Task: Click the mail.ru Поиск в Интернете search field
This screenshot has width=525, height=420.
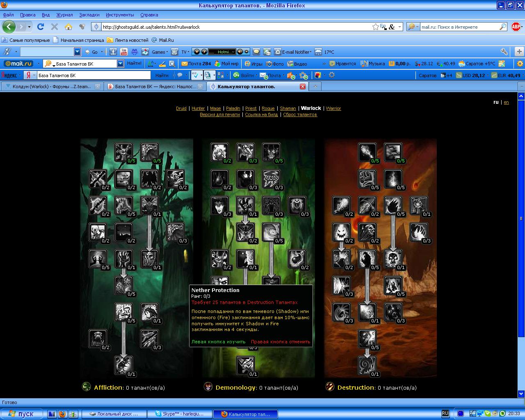Action: click(x=459, y=27)
